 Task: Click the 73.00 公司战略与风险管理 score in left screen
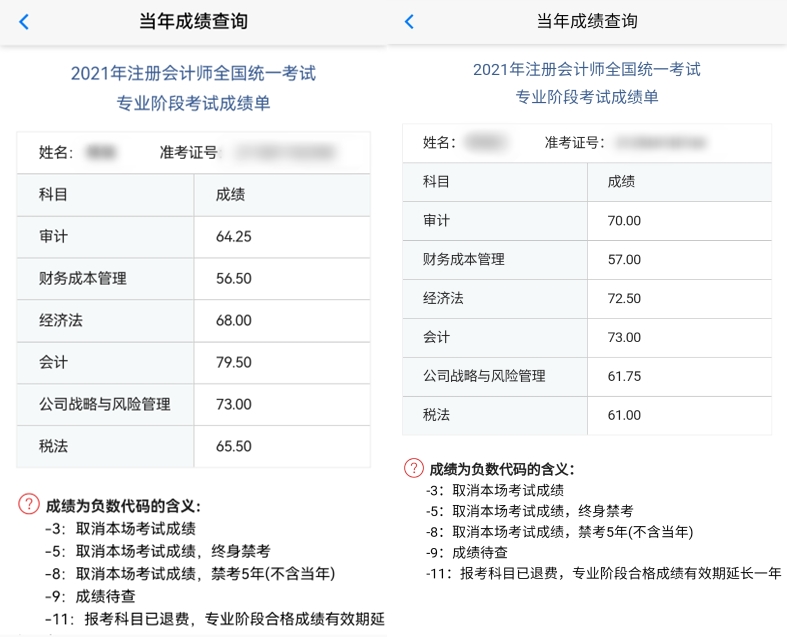pos(233,404)
